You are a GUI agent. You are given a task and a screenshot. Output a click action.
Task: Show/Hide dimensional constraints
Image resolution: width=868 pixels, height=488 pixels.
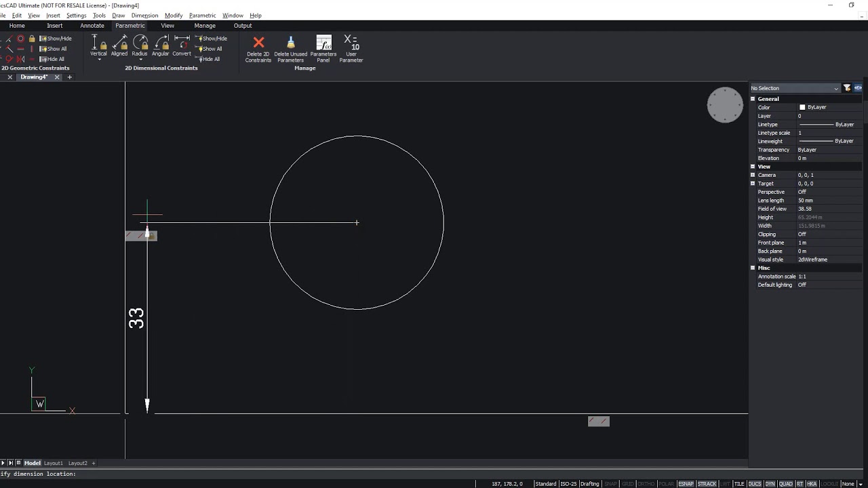[211, 39]
